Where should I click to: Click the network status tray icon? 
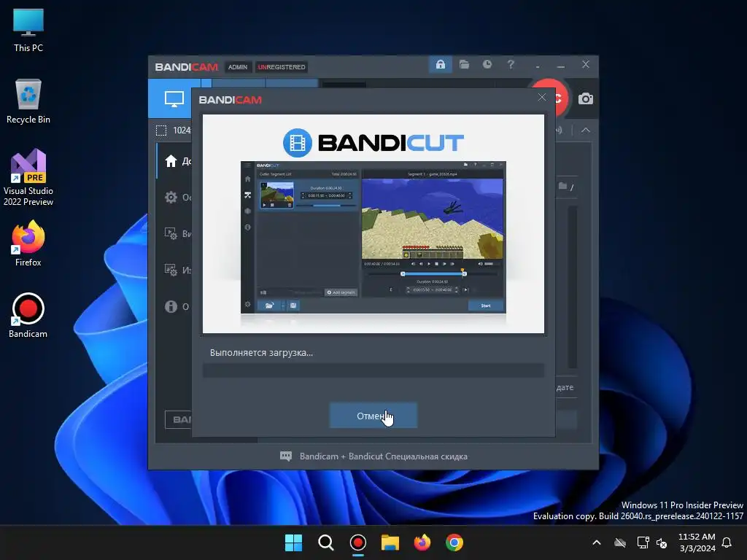643,542
